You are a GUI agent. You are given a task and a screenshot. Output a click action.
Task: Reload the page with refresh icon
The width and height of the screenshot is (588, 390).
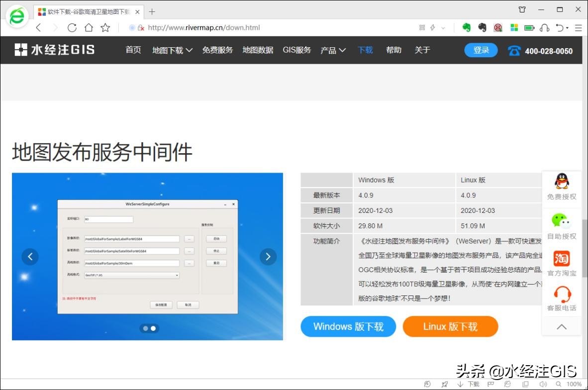pyautogui.click(x=72, y=27)
